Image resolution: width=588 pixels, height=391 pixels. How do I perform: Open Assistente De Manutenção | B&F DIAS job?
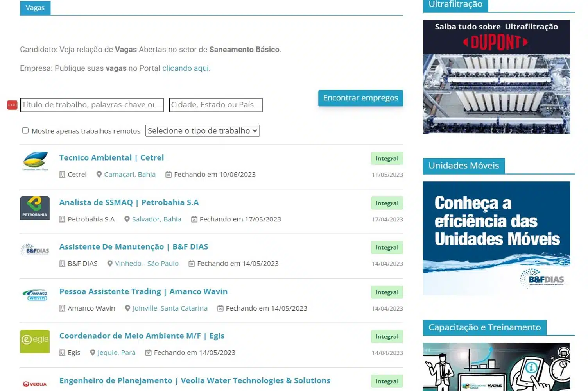(134, 247)
